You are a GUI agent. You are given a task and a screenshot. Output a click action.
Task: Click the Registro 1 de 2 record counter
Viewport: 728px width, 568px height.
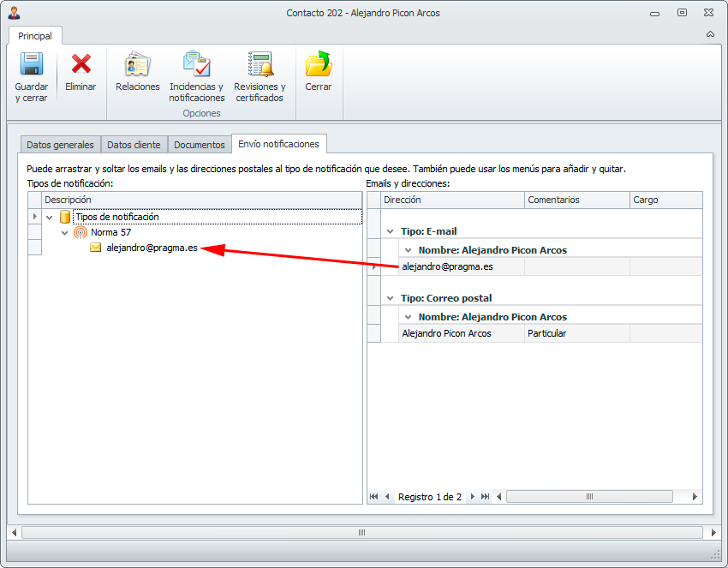(x=430, y=497)
